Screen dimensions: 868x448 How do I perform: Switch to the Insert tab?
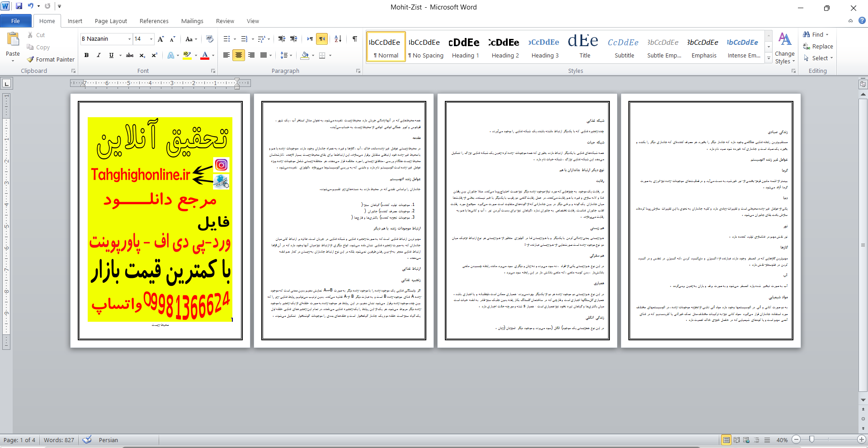[75, 21]
